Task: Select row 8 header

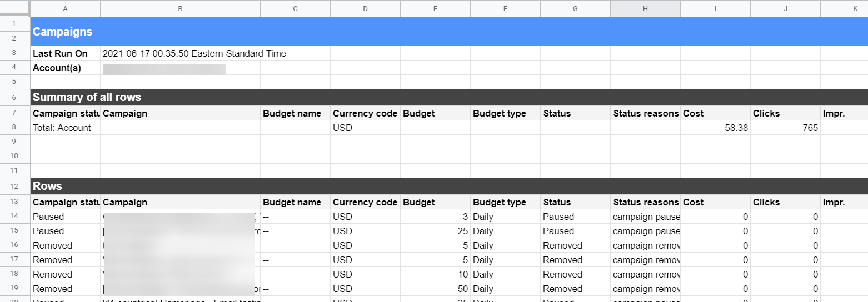Action: [x=15, y=128]
